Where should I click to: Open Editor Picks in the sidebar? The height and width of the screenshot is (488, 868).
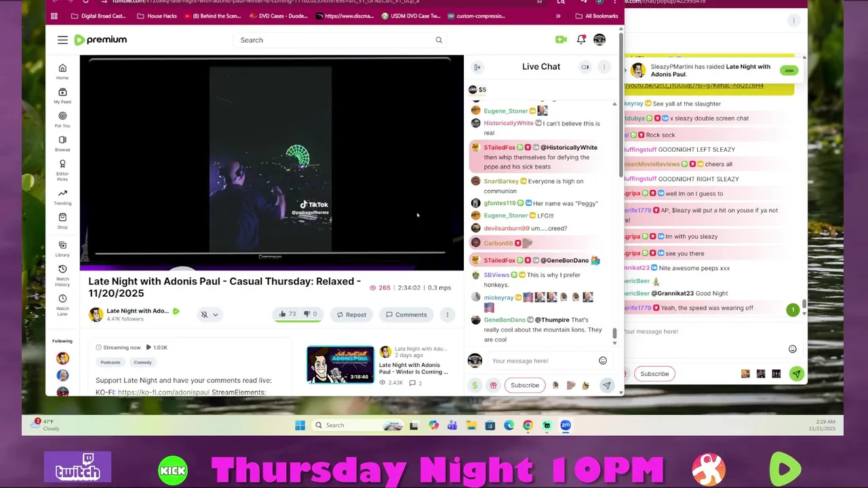tap(62, 170)
